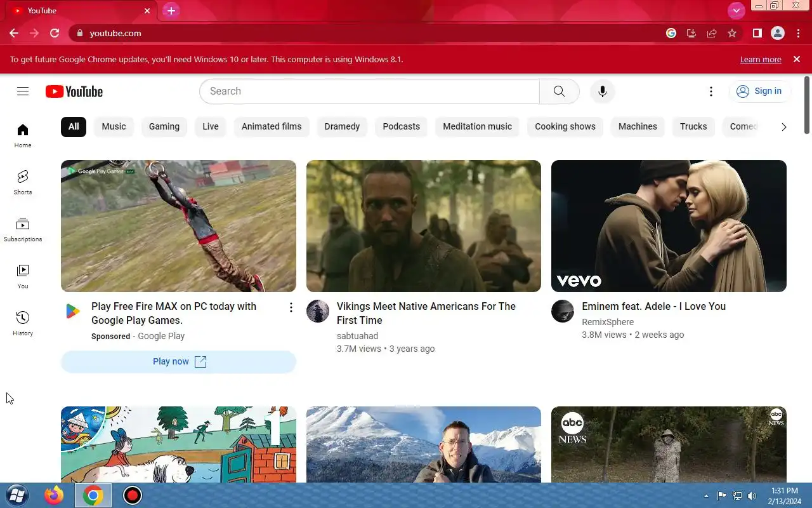Open a new browser tab
Image resolution: width=812 pixels, height=508 pixels.
point(171,11)
